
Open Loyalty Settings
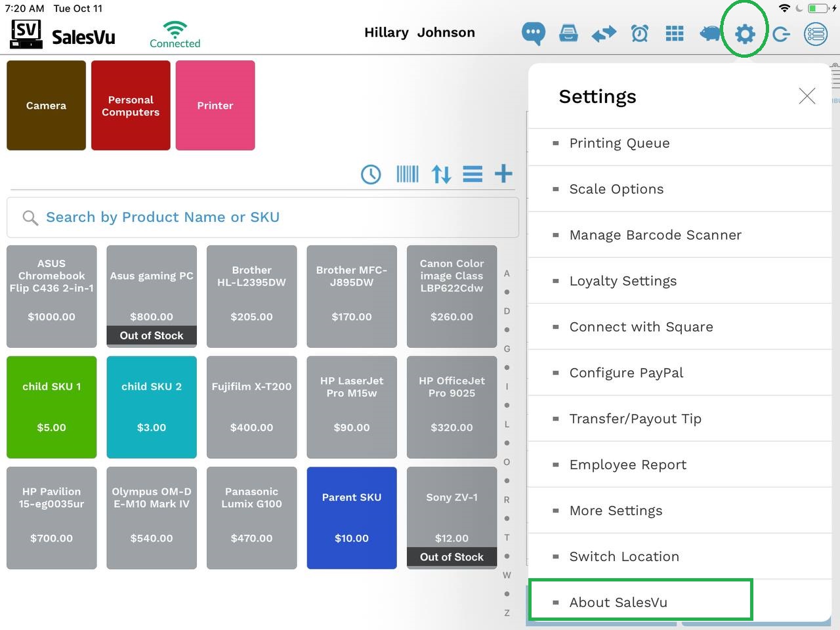[x=679, y=281]
